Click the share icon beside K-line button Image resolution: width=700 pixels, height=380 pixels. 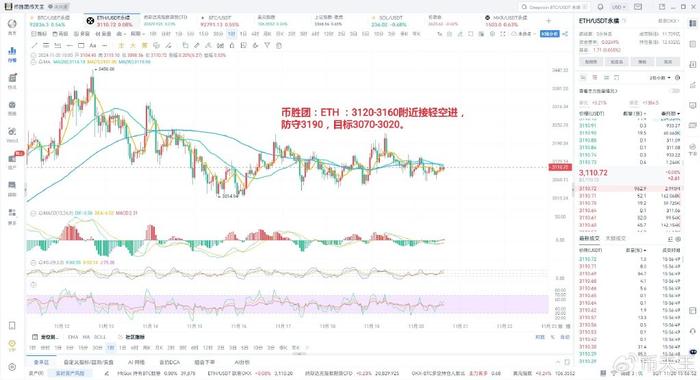[x=565, y=34]
